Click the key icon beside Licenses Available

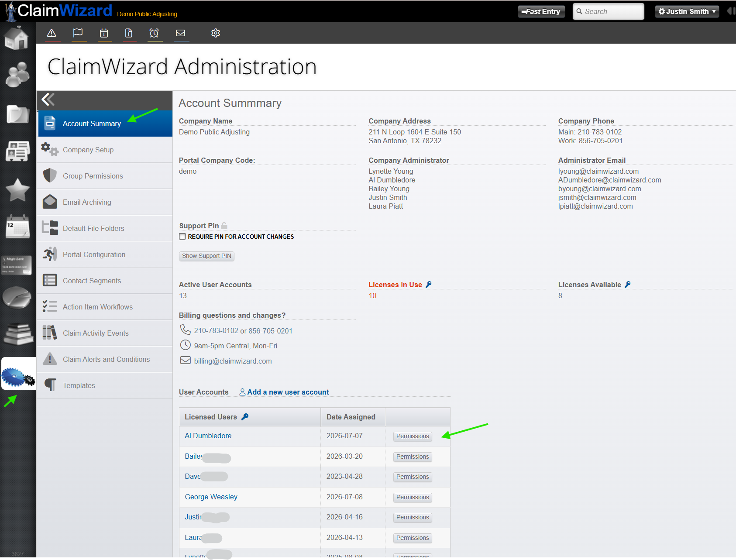click(628, 285)
